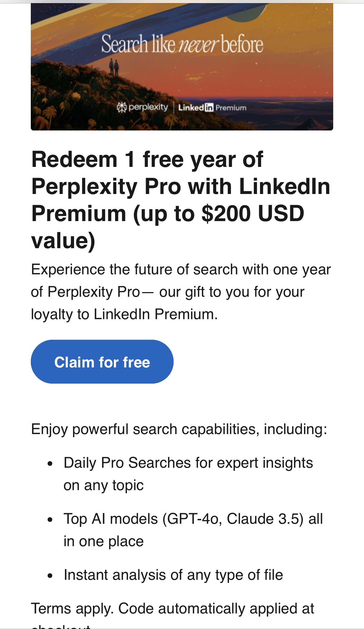Click the Perplexity snowflake logo icon

(x=121, y=107)
